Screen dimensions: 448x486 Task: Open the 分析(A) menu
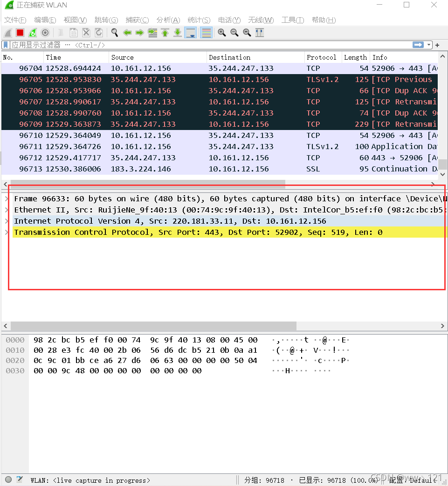click(x=168, y=20)
